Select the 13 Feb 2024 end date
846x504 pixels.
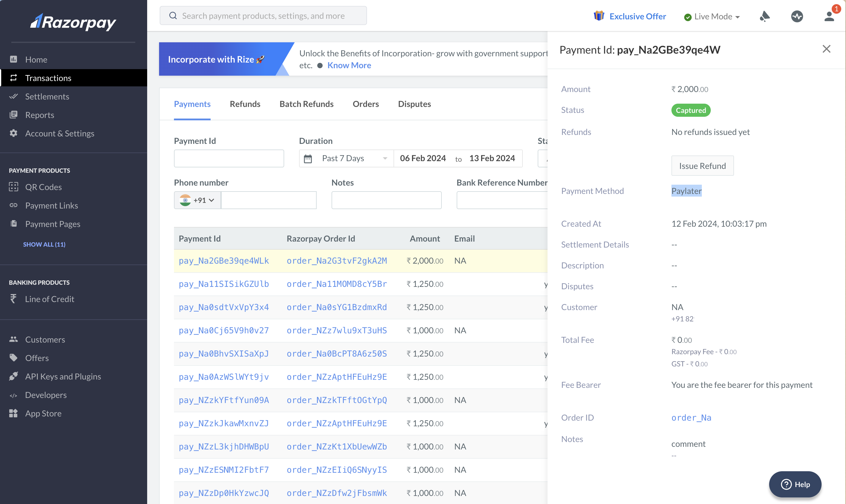pos(492,158)
